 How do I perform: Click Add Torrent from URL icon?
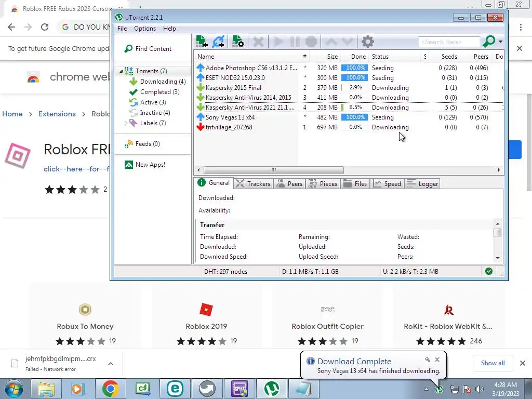point(218,42)
